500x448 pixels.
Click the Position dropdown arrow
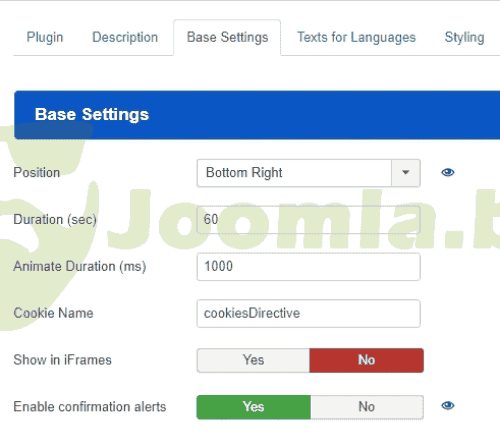(x=406, y=173)
